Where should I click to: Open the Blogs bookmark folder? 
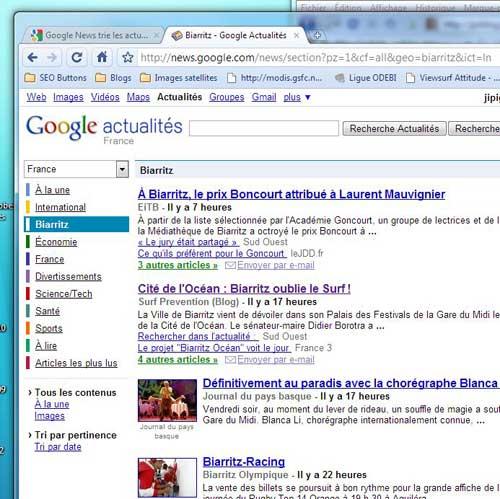(x=113, y=78)
